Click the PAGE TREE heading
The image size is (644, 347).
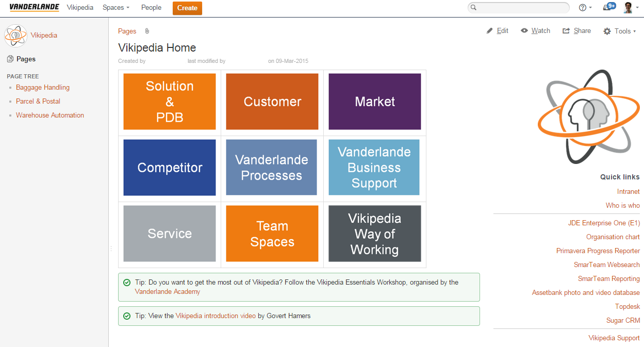[23, 76]
